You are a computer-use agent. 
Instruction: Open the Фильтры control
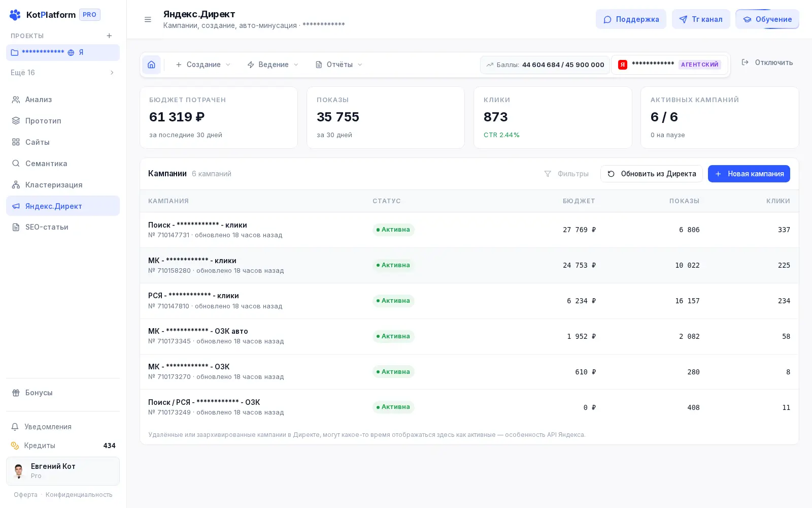click(566, 174)
